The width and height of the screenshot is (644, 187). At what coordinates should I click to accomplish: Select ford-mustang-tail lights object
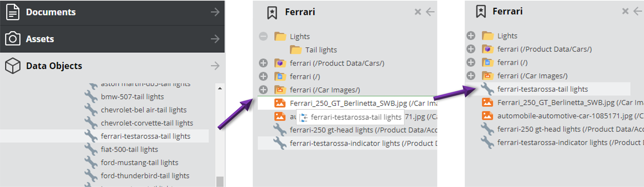click(x=140, y=163)
